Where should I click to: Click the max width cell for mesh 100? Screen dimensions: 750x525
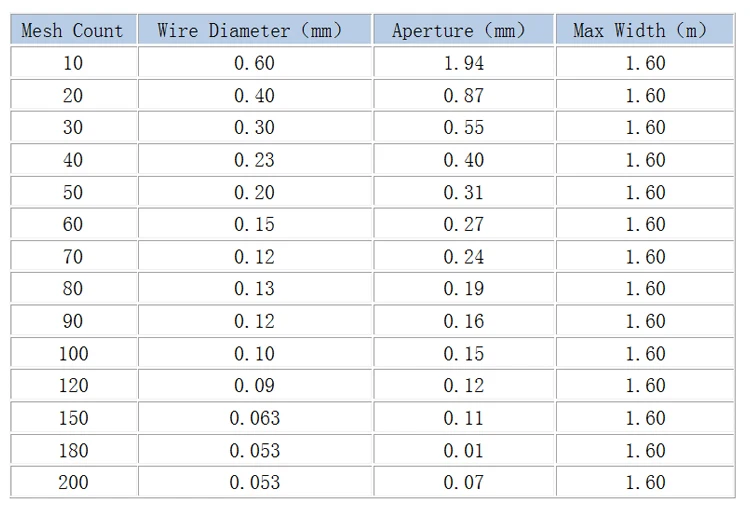point(645,353)
